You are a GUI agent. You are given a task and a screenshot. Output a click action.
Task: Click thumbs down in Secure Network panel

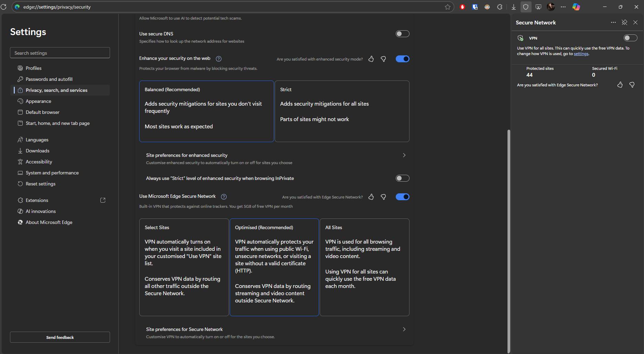pyautogui.click(x=632, y=85)
